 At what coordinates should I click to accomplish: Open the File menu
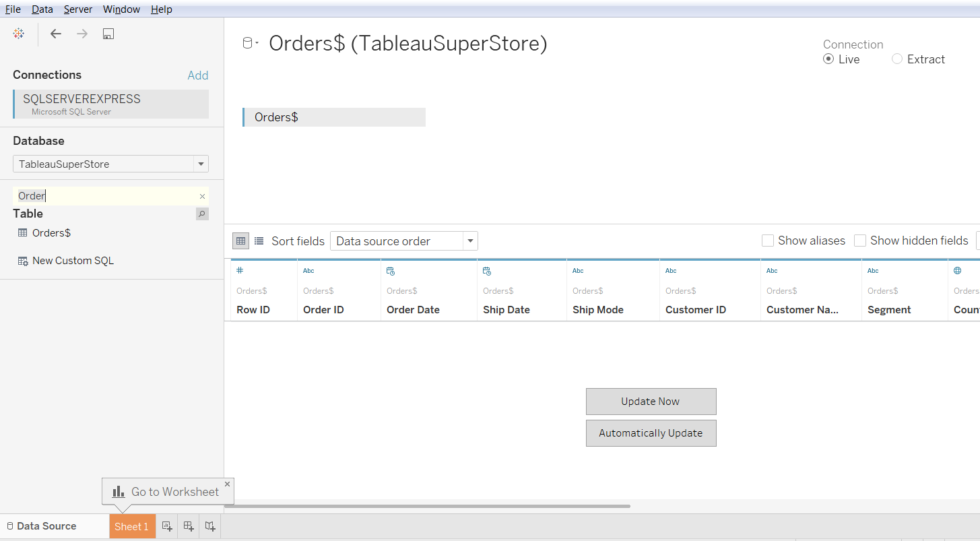(x=13, y=9)
